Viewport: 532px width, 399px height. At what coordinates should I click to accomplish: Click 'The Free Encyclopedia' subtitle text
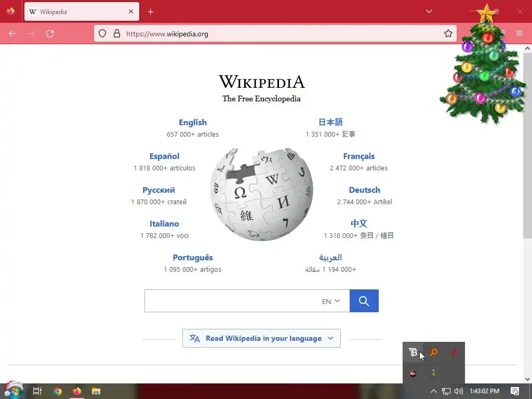coord(262,99)
